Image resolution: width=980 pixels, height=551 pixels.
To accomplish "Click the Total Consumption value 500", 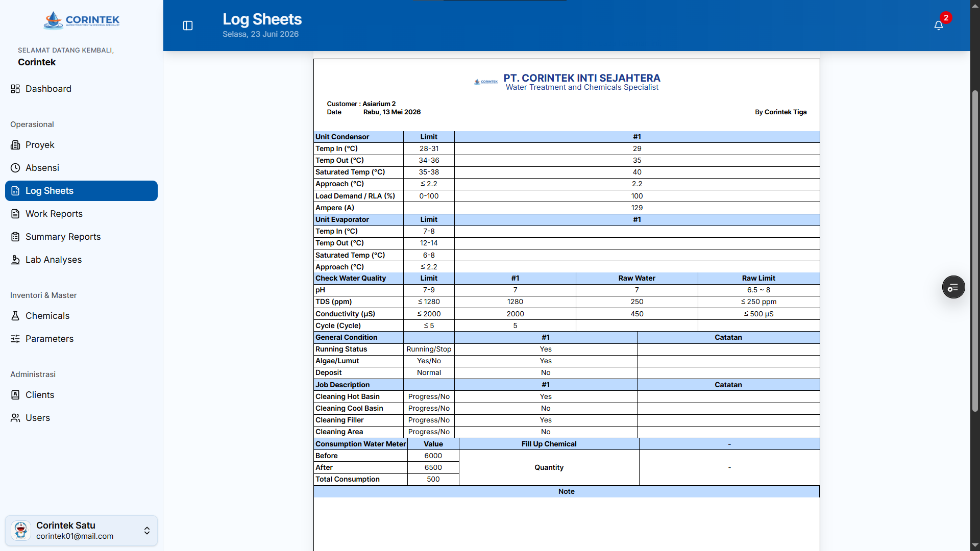I will pos(433,479).
